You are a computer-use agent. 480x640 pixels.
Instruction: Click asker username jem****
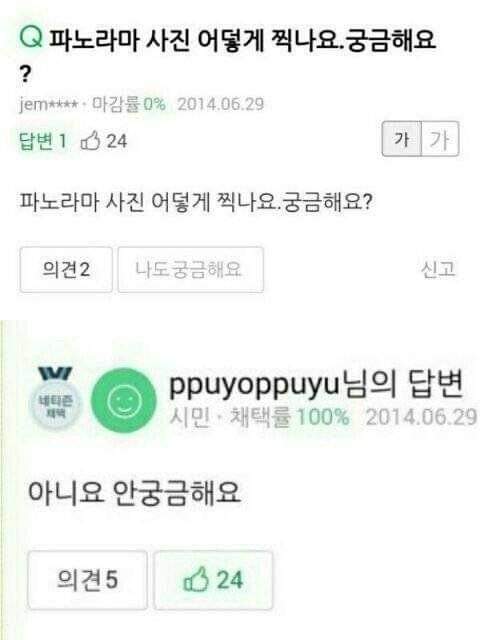point(49,104)
